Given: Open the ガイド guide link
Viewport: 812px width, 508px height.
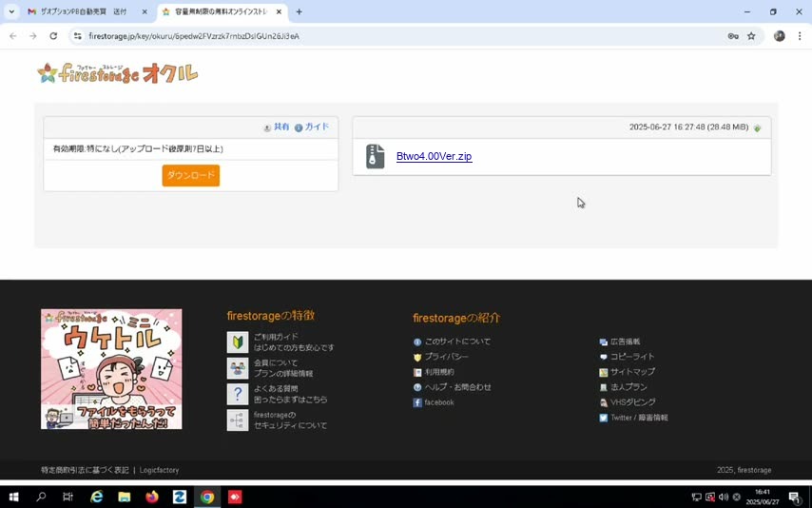Looking at the screenshot, I should tap(312, 127).
